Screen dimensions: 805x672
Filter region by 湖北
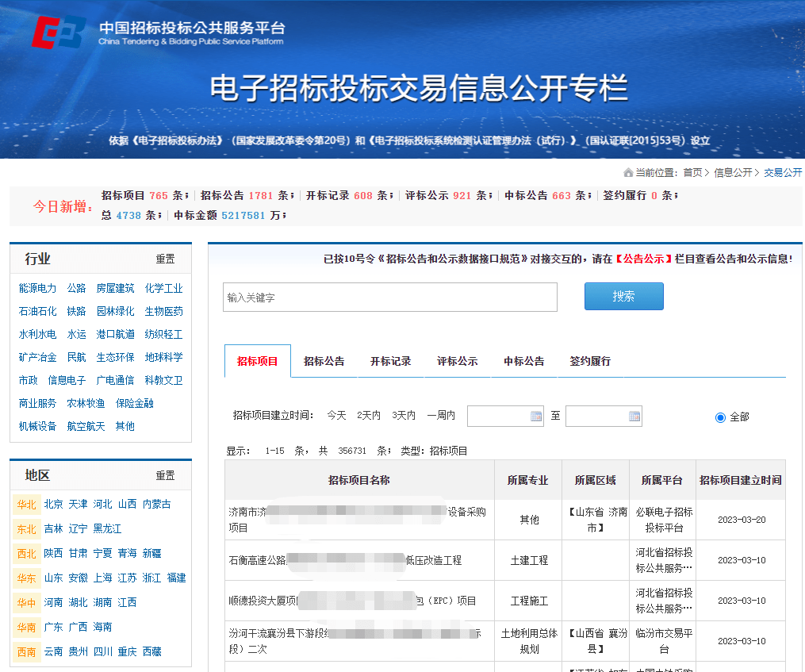click(78, 602)
